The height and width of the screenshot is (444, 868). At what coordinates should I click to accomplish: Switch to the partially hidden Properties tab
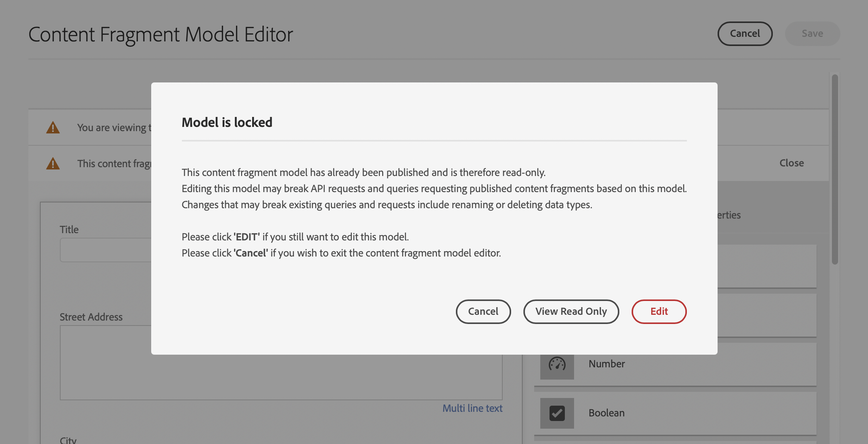729,215
